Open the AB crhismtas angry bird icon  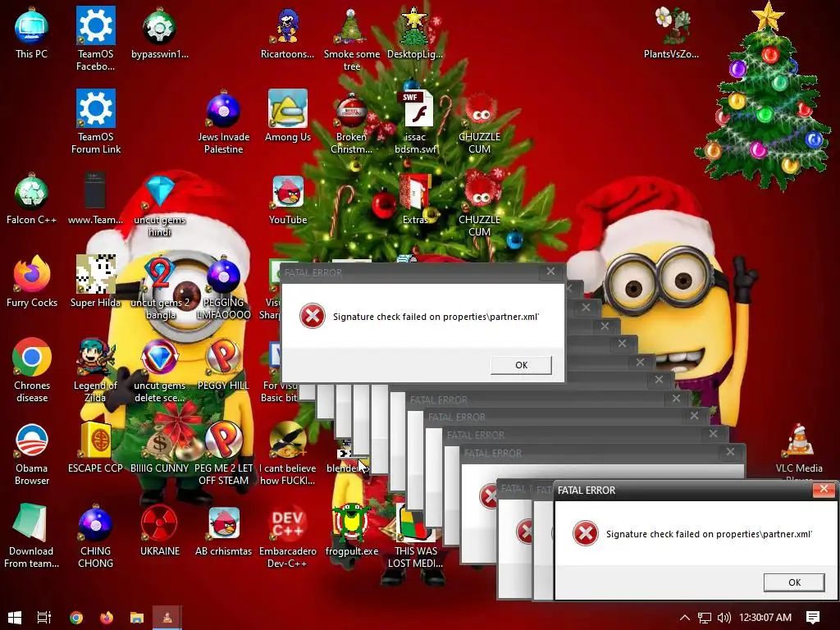[x=223, y=523]
